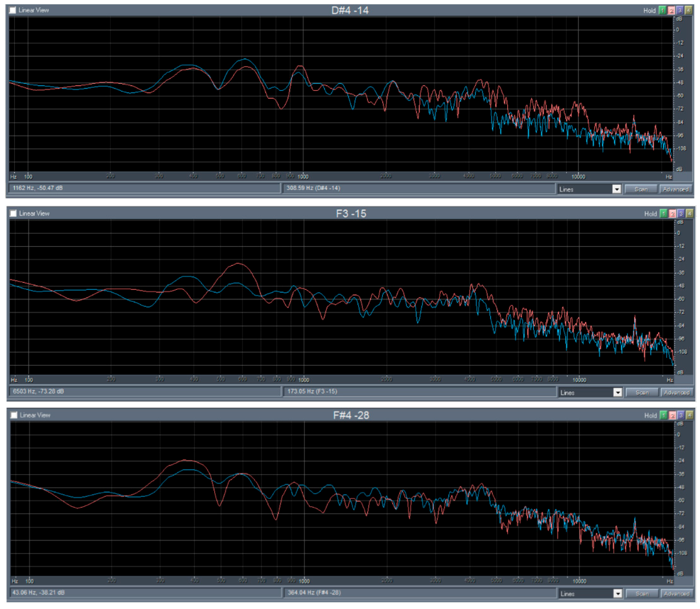
Task: Enable Linear View in F#4 -28 panel
Action: tap(14, 415)
